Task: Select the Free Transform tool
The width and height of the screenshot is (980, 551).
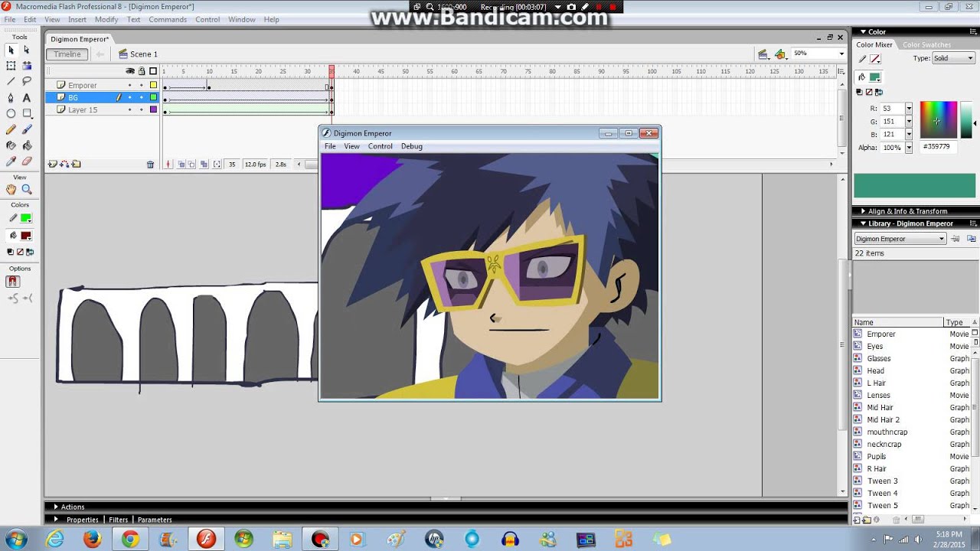Action: click(x=11, y=66)
